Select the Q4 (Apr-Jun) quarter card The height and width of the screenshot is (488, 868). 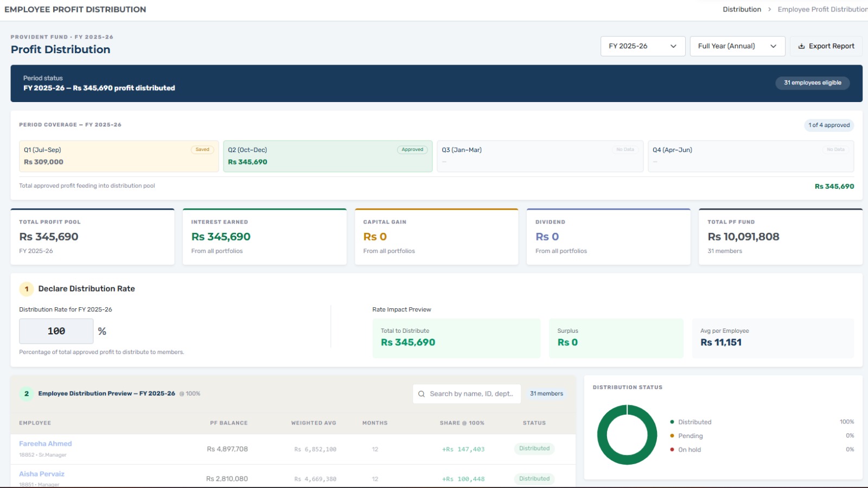pyautogui.click(x=751, y=156)
